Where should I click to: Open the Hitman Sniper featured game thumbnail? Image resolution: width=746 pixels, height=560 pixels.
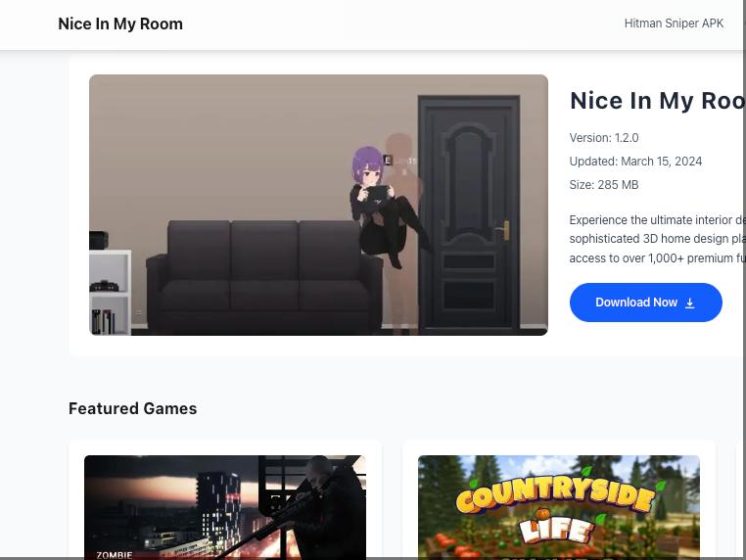point(225,507)
